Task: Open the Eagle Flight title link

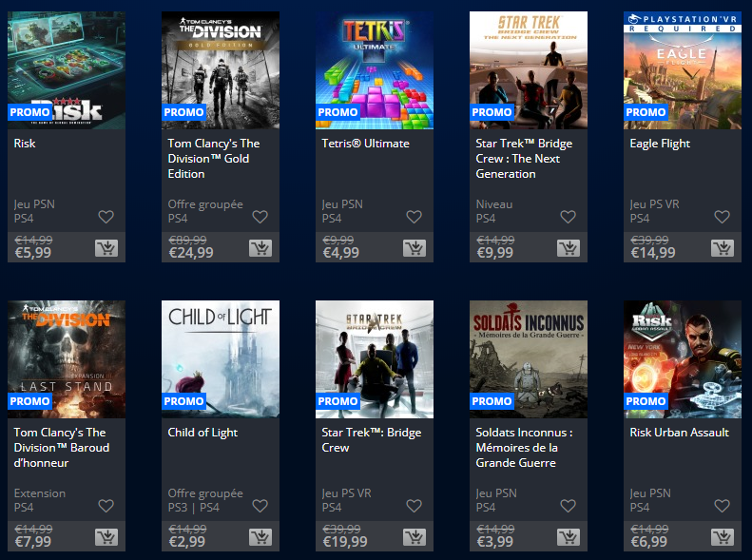Action: [660, 144]
